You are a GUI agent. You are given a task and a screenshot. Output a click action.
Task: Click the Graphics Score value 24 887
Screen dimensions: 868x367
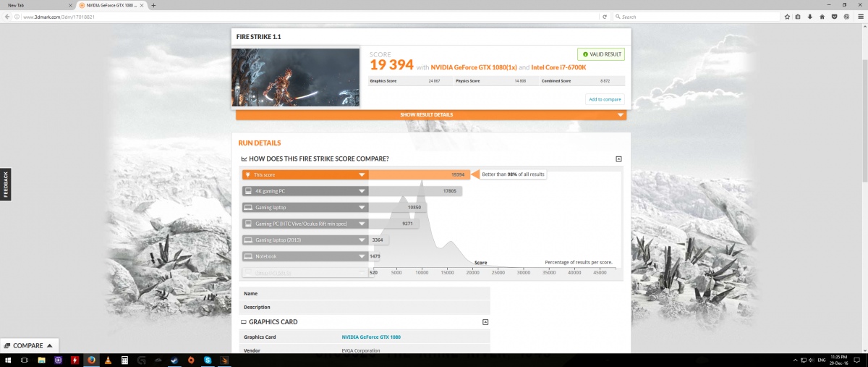tap(434, 81)
